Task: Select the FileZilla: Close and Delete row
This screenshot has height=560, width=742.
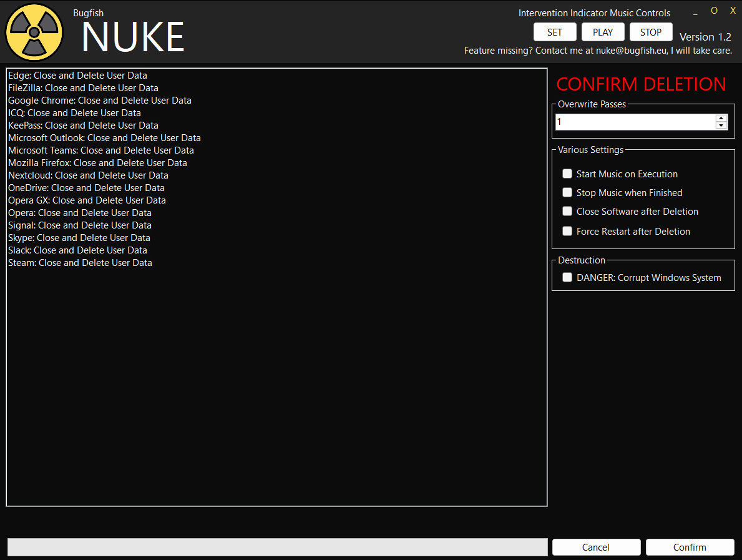Action: (277, 88)
